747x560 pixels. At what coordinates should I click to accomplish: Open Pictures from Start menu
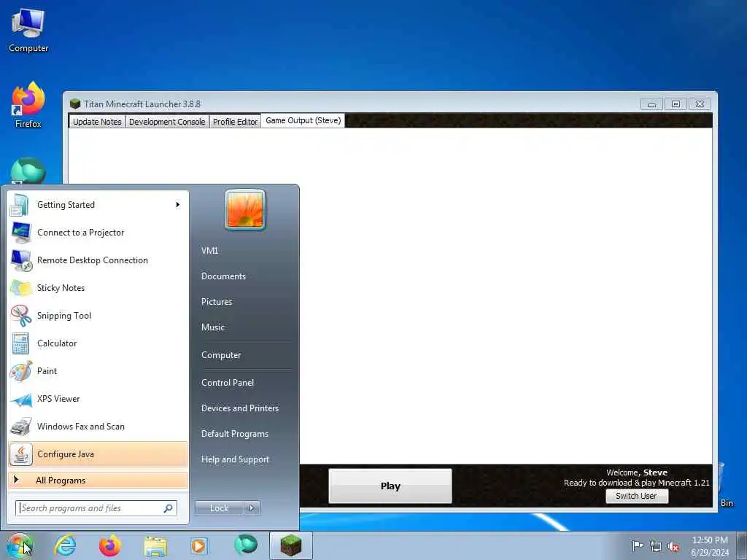217,302
